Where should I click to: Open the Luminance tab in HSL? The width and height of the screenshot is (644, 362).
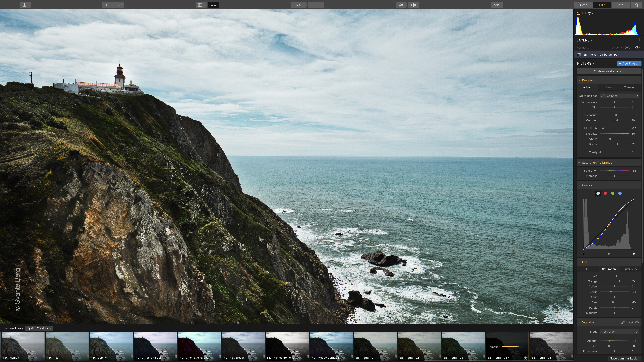[x=630, y=269]
